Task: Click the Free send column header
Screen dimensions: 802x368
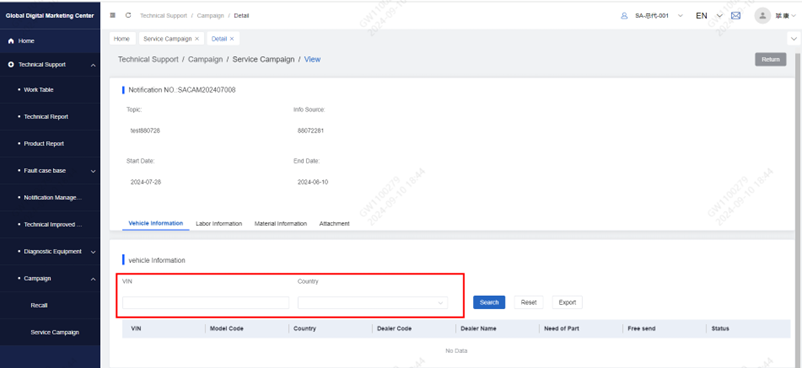Action: coord(641,329)
